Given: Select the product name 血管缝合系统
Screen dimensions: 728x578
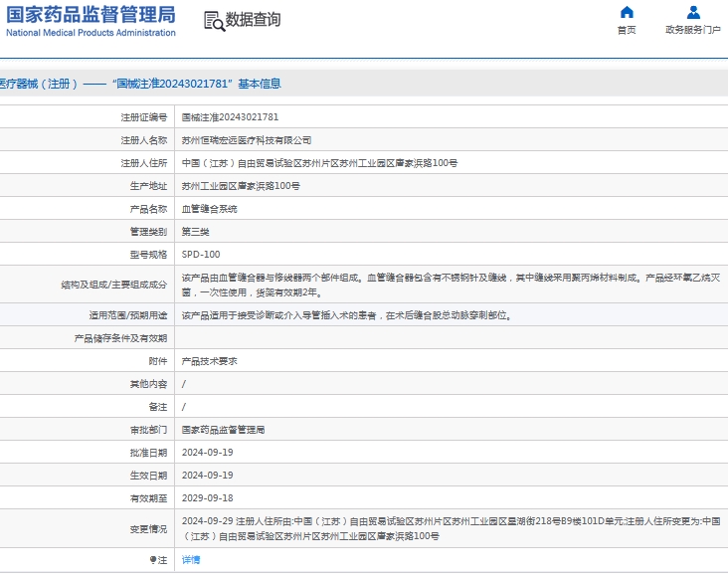Looking at the screenshot, I should 210,209.
